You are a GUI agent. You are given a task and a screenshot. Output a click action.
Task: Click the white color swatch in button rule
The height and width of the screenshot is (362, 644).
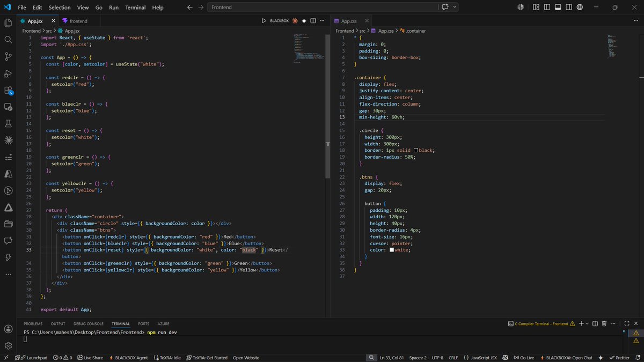point(392,250)
